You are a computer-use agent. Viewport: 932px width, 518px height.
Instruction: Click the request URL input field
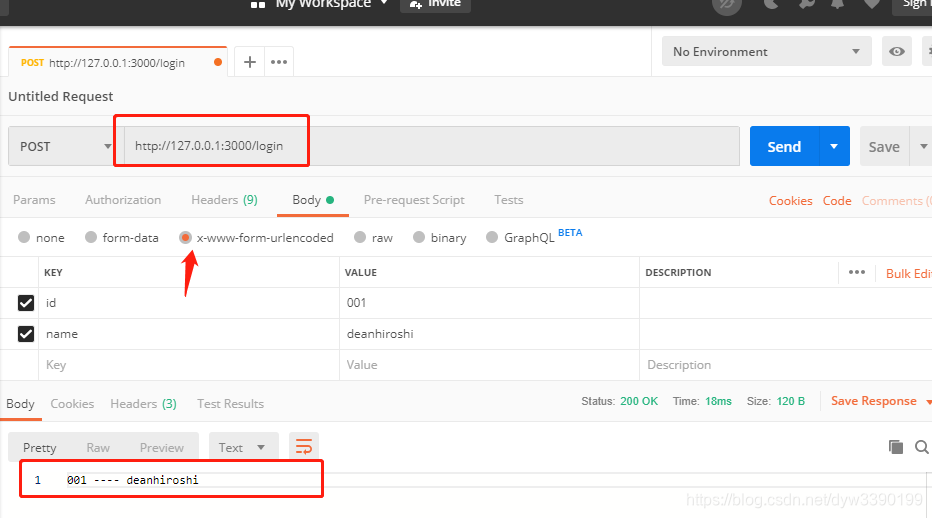[x=432, y=146]
